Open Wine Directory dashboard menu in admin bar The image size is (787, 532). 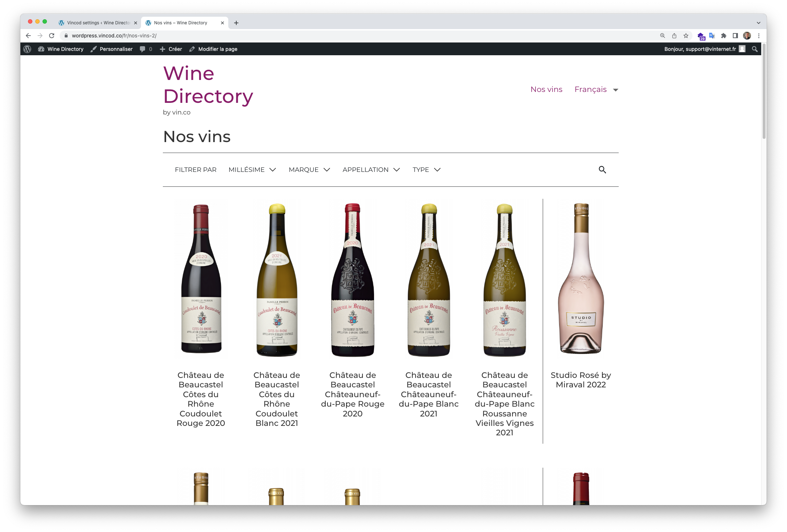tap(61, 49)
